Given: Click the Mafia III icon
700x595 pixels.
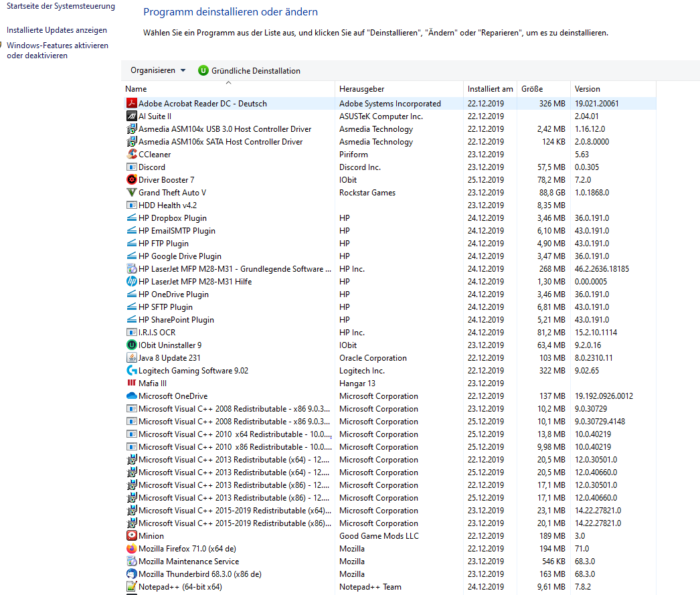Looking at the screenshot, I should (x=131, y=383).
